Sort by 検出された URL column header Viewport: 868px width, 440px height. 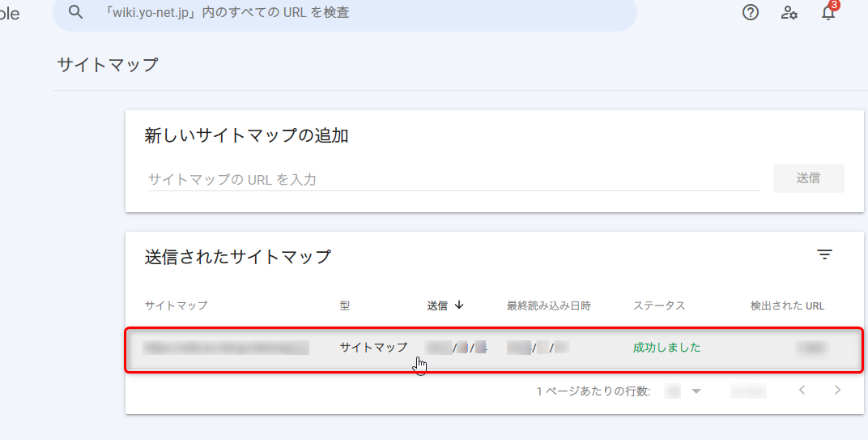(x=787, y=305)
